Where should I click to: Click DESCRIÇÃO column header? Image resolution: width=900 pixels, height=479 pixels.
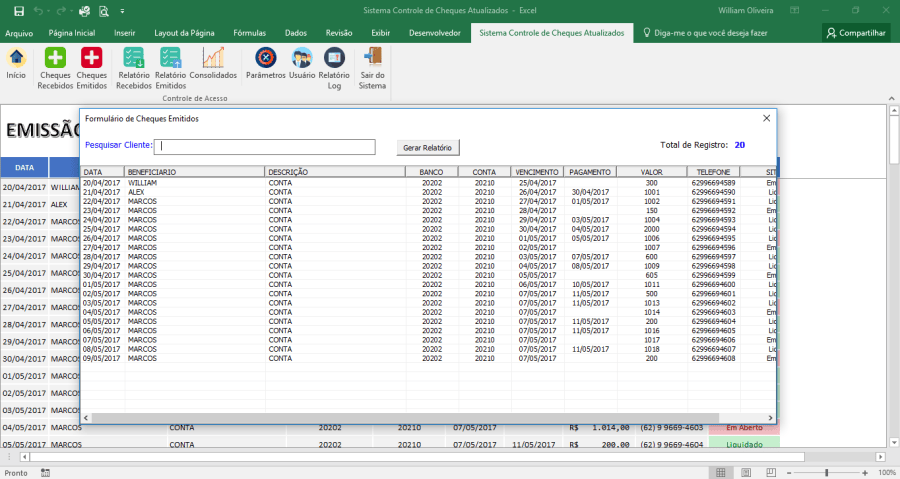click(335, 172)
